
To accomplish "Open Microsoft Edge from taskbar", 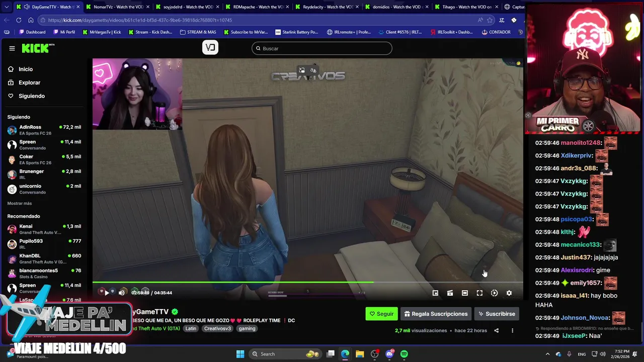I will (x=345, y=354).
